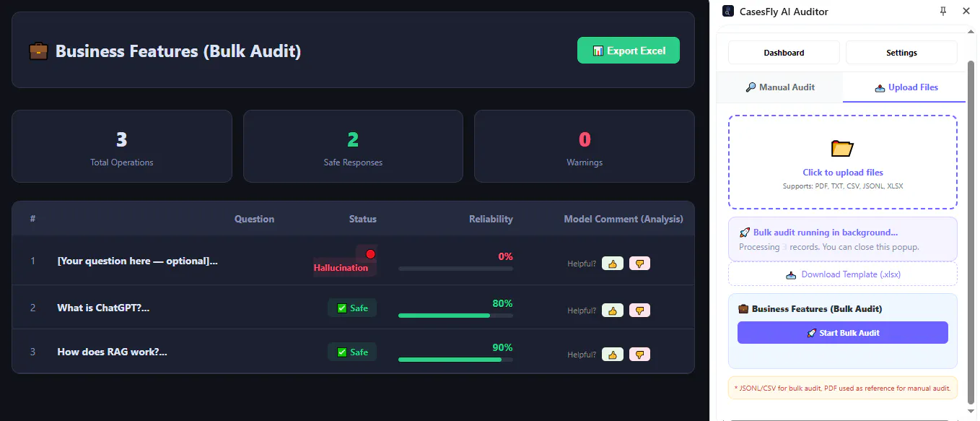This screenshot has height=421, width=980.
Task: Click thumbs down for How does RAG work row
Action: pos(639,355)
